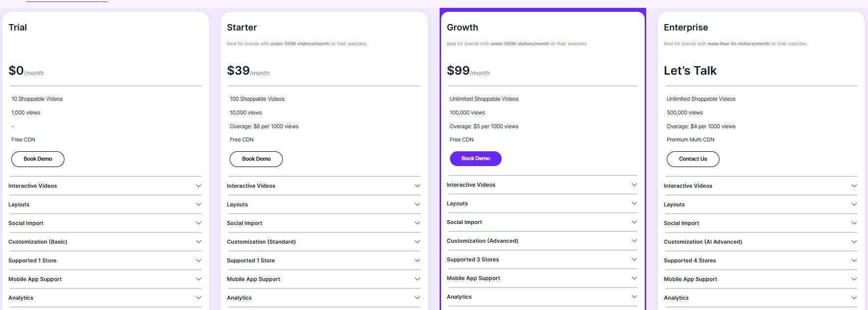Click Contact Us on the Enterprise plan
Screen dimensions: 868x310
click(x=692, y=159)
